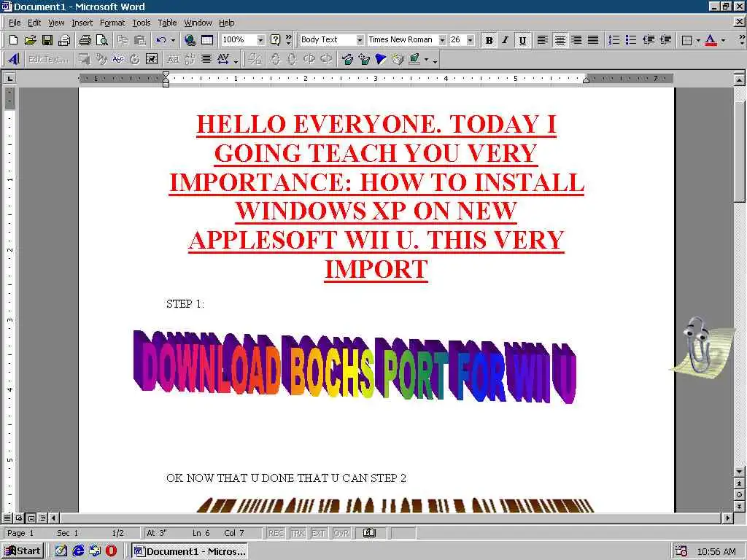
Task: Set Align Left paragraph alignment
Action: pyautogui.click(x=542, y=41)
